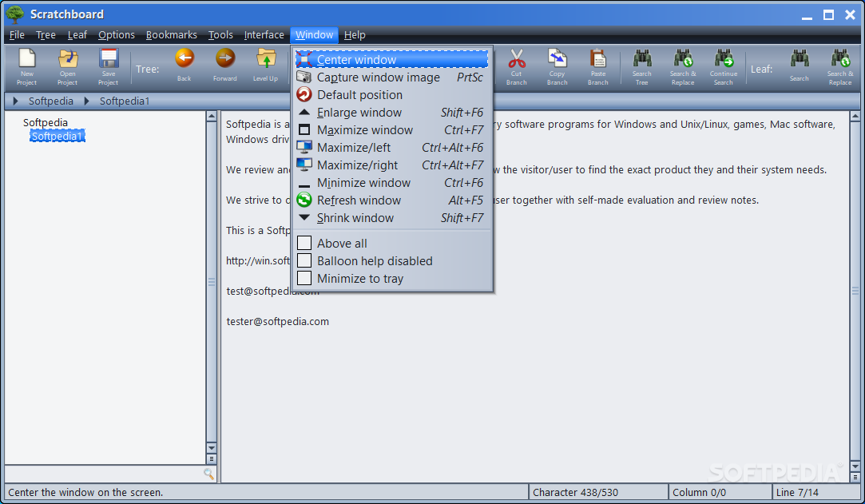
Task: Open the Help menu
Action: (355, 34)
